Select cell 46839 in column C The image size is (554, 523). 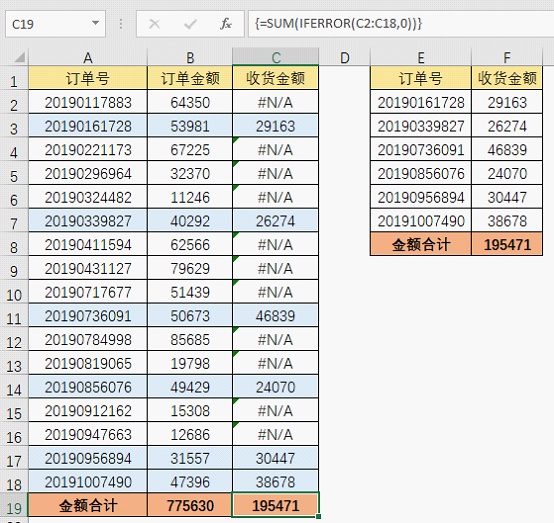(276, 316)
